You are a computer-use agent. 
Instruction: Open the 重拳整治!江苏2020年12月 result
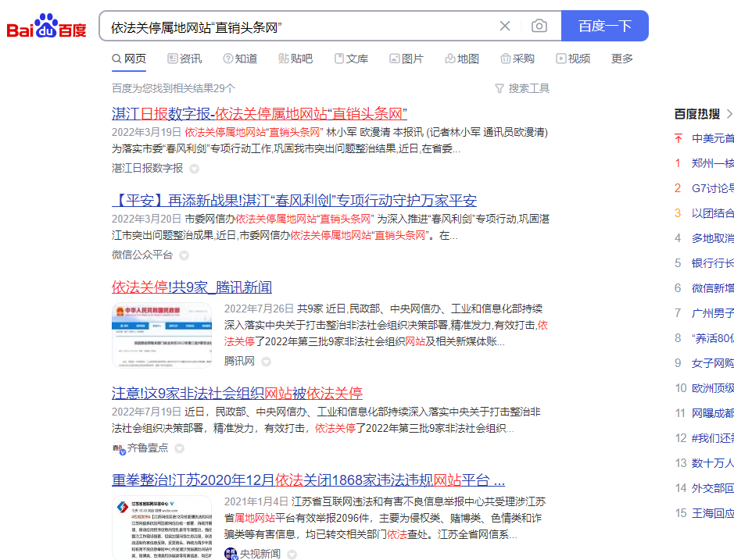coord(309,480)
